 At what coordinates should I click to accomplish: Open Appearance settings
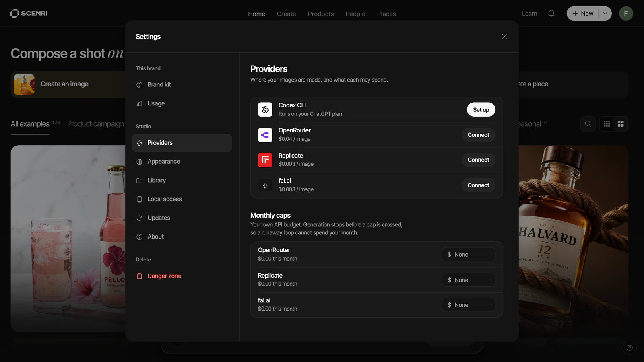tap(182, 162)
